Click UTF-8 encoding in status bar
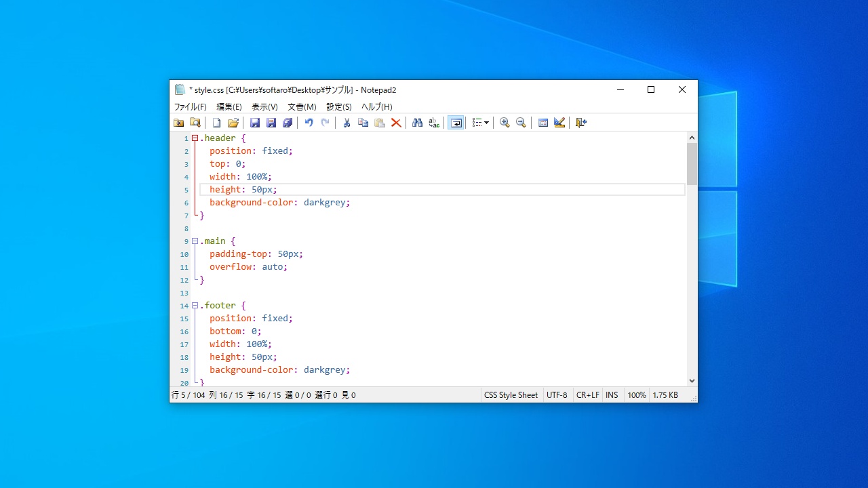This screenshot has height=488, width=868. [x=557, y=395]
